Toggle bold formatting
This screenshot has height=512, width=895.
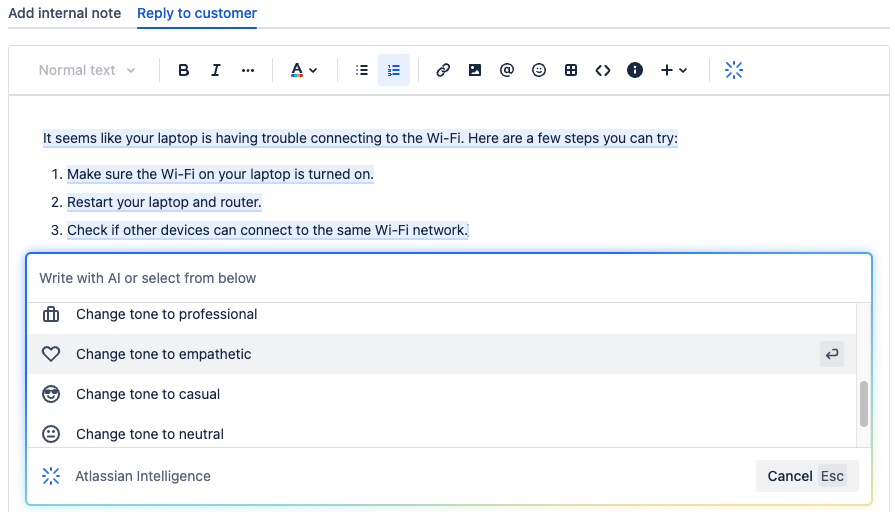point(183,70)
